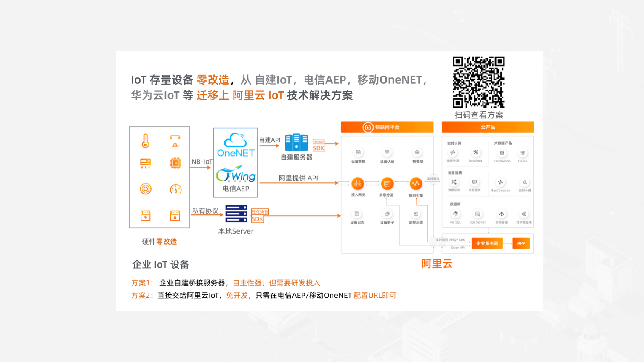Click the concentric-circle smoke detector icon
The width and height of the screenshot is (644, 362).
point(146,189)
